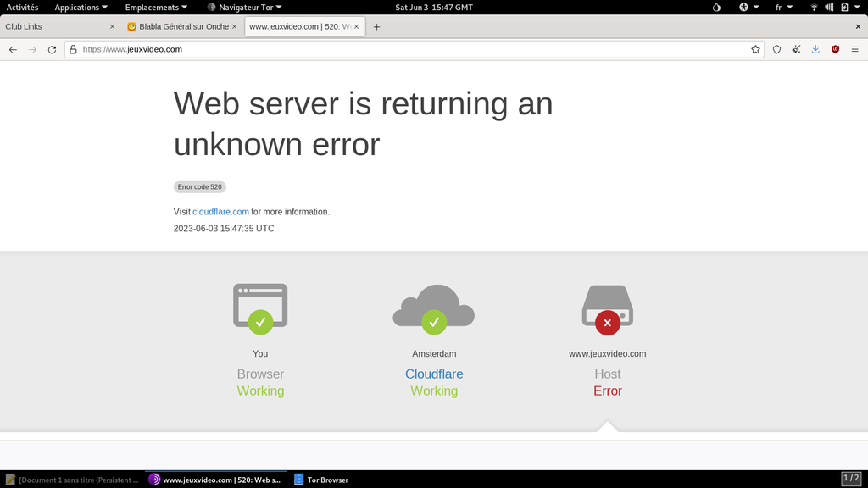This screenshot has height=488, width=868.
Task: Click the red Error status text
Action: (x=608, y=391)
